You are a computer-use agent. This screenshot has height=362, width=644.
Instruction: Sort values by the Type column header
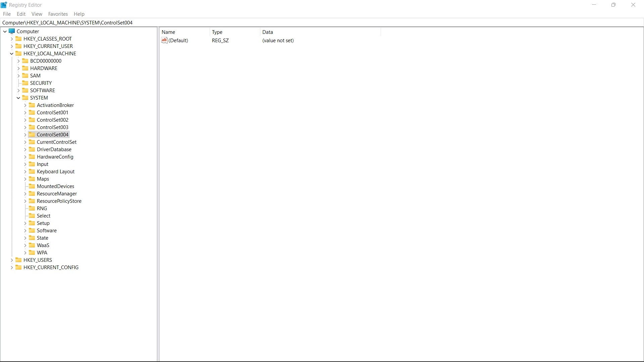point(235,32)
